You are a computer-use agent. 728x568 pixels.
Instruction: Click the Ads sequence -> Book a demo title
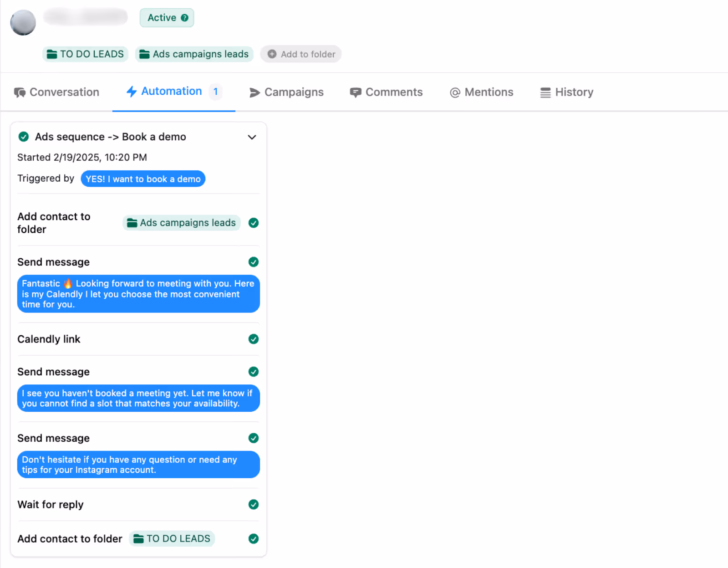(x=111, y=137)
